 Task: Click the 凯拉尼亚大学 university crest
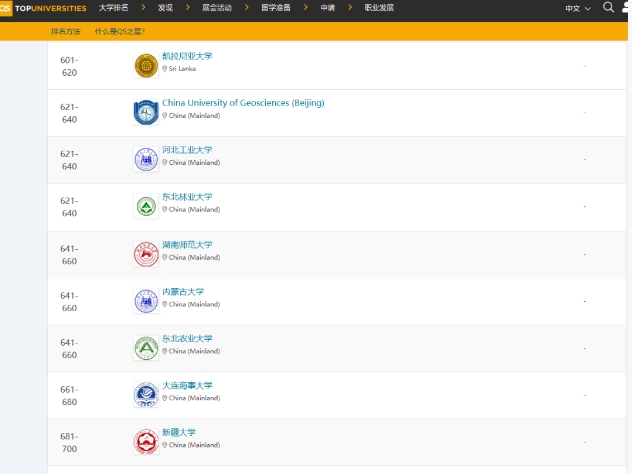pyautogui.click(x=146, y=66)
